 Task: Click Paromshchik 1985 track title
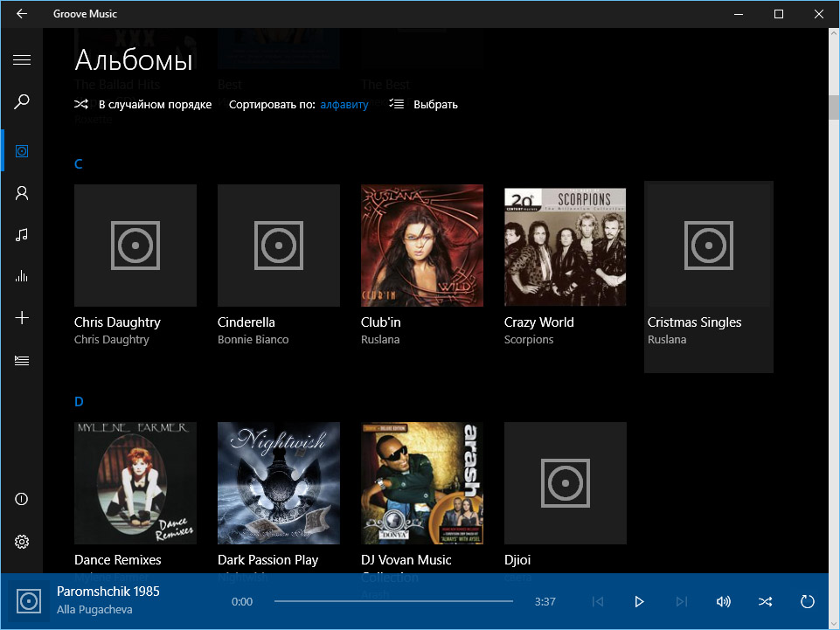108,592
